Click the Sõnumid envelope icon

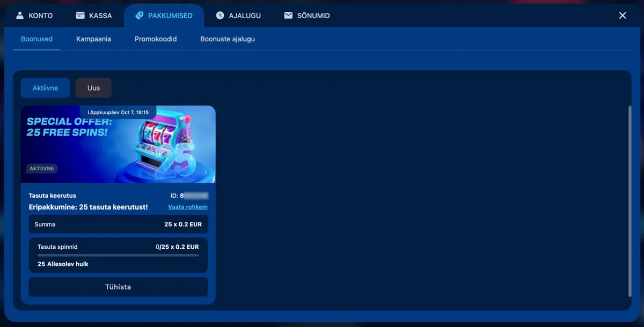(x=288, y=16)
